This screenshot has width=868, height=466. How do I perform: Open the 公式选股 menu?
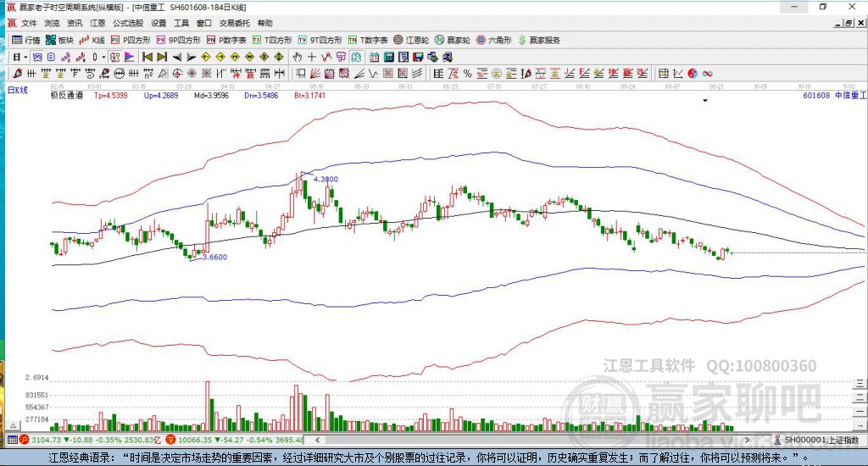(128, 23)
